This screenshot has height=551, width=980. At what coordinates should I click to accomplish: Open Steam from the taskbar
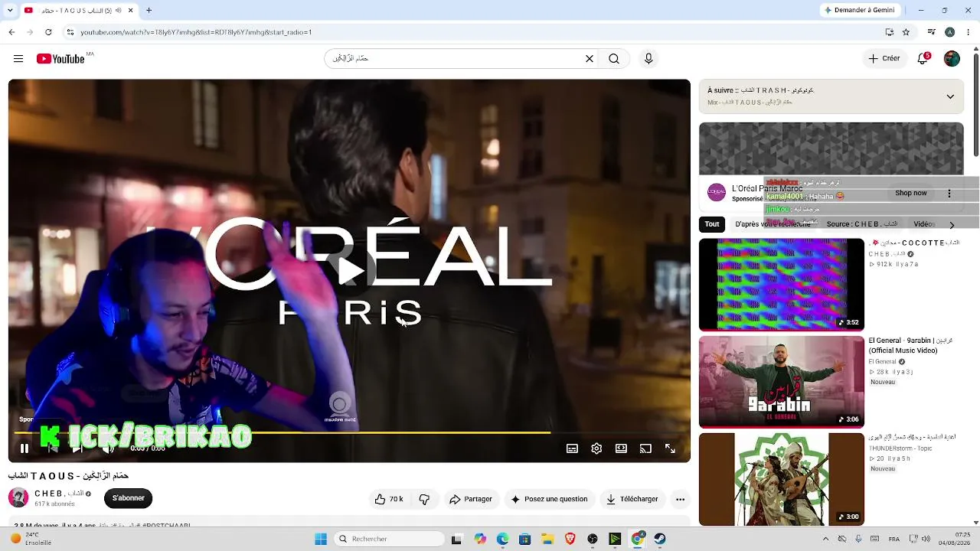pos(660,539)
